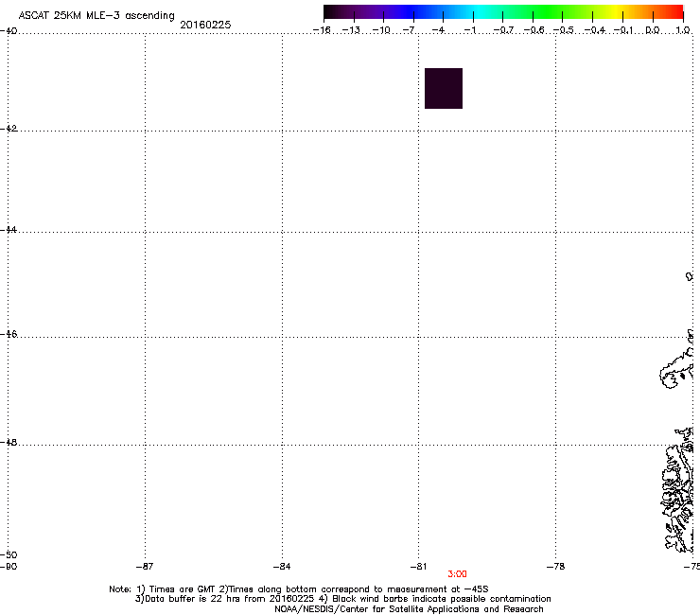Screen dimensions: 700x615
Task: Click the -84 longitude axis label
Action: pos(282,567)
